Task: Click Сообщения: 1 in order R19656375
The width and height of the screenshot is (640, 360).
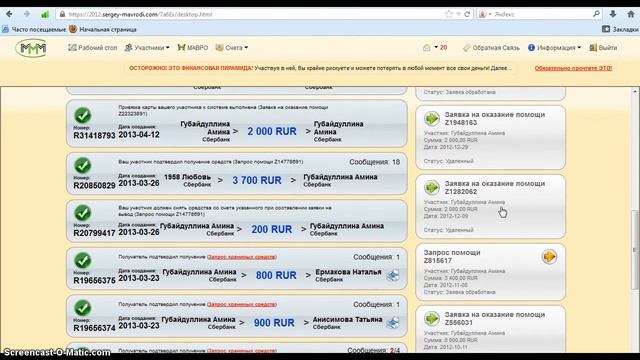Action: click(376, 257)
